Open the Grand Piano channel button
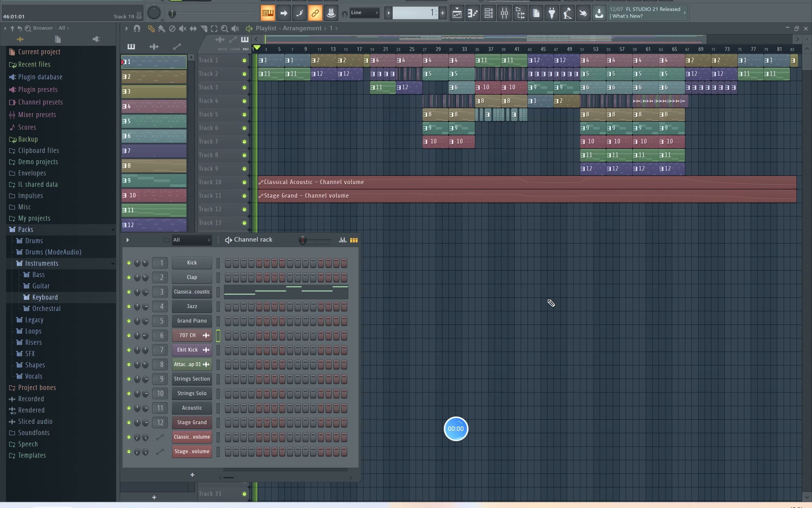Screen dimensions: 812x508 point(192,321)
